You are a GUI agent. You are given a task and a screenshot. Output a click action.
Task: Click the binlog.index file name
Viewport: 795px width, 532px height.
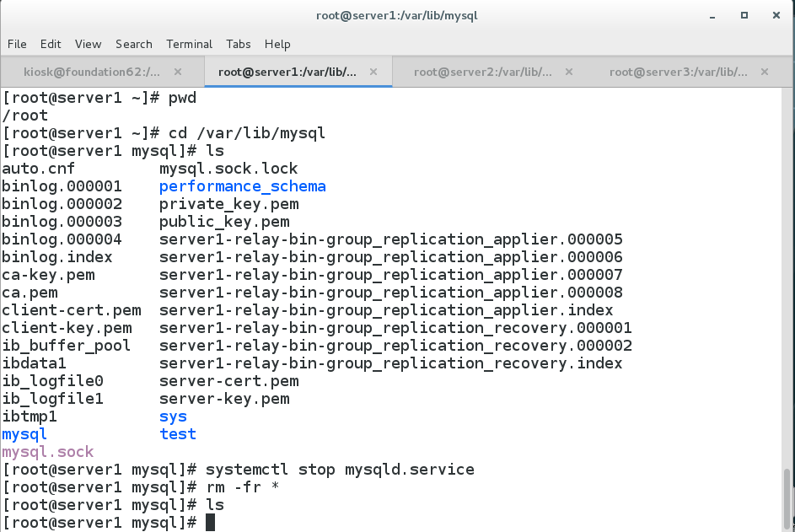click(x=56, y=257)
